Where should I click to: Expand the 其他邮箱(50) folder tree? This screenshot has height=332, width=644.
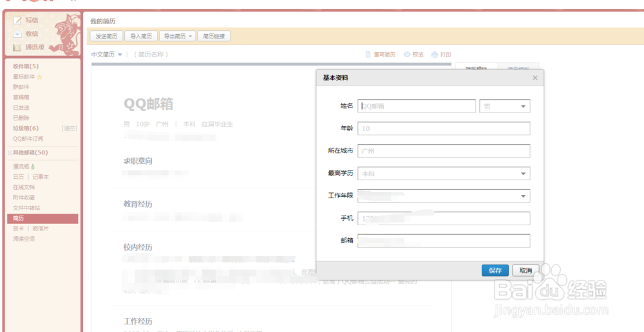click(x=10, y=152)
